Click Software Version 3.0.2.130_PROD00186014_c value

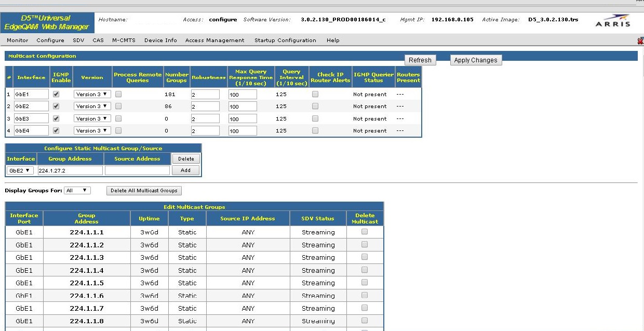(343, 20)
